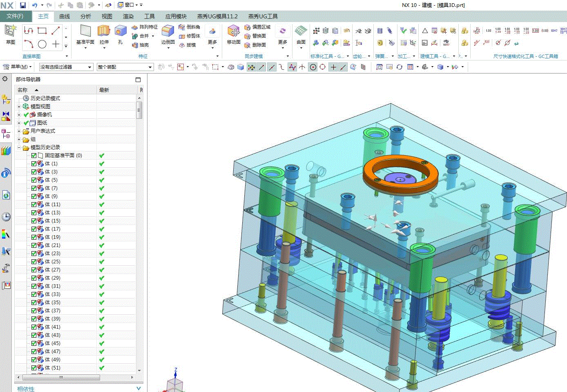
Task: Open the 菜单(M) menu button
Action: point(17,67)
